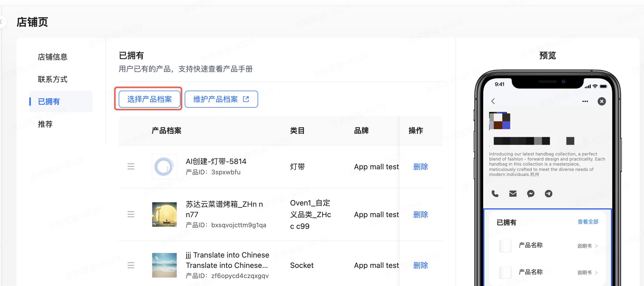Close the phone preview mini-program
Viewport: 644px width, 286px height.
click(x=602, y=101)
